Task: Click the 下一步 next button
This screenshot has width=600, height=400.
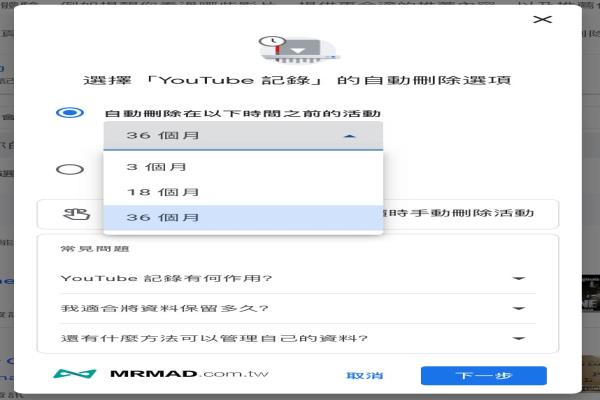Action: click(484, 376)
